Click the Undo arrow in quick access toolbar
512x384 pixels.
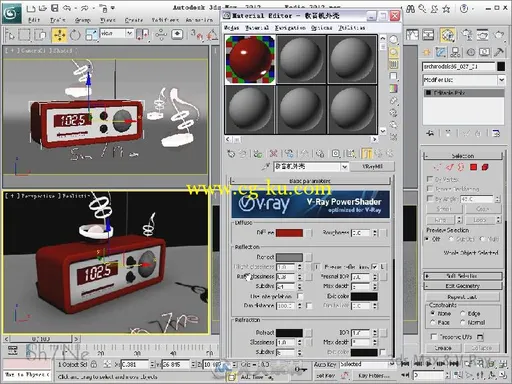(x=67, y=8)
